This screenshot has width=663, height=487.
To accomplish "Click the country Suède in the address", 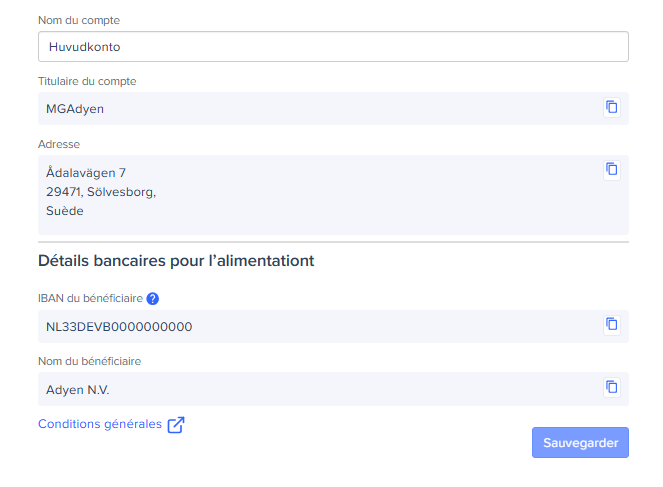I will [65, 211].
